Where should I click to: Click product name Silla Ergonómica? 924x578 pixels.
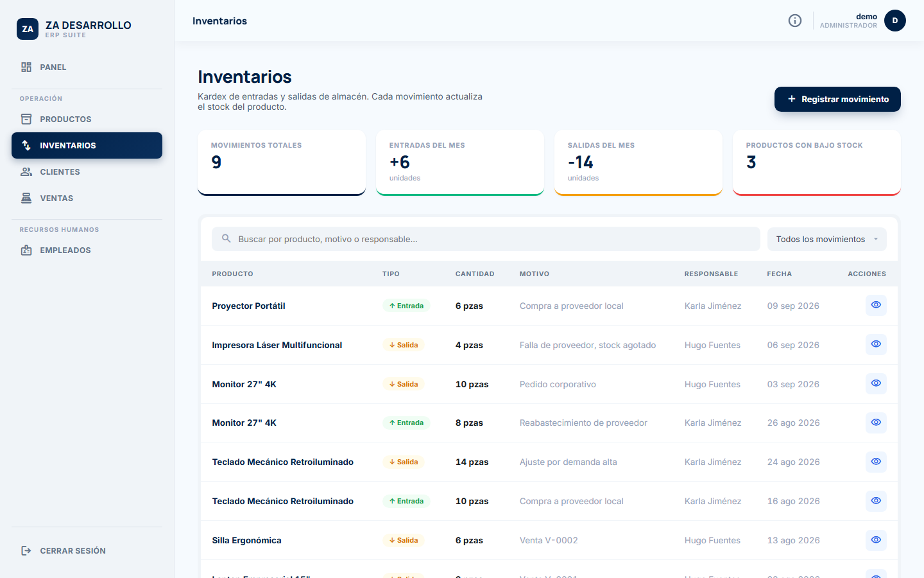246,540
